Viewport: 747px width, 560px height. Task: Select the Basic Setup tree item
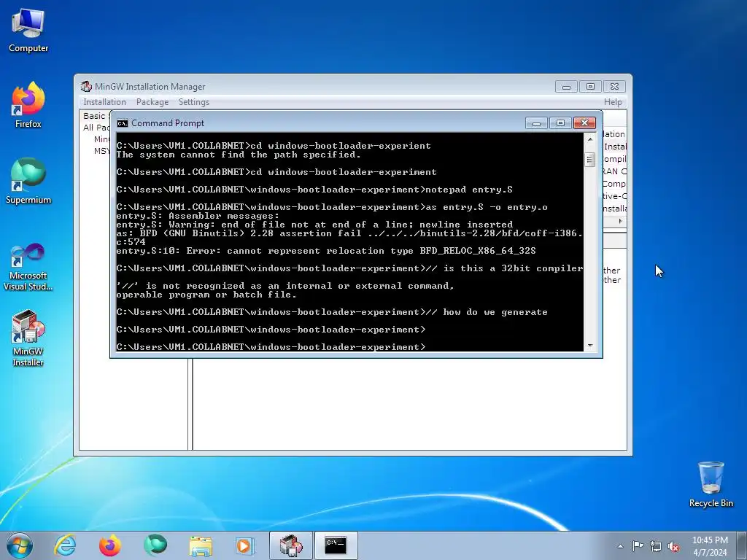pyautogui.click(x=96, y=116)
